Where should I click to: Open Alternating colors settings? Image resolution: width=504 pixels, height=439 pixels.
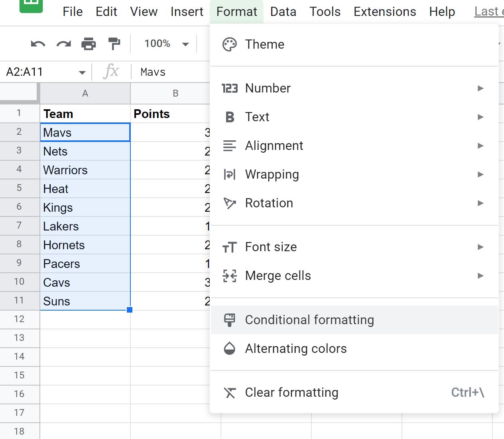296,348
